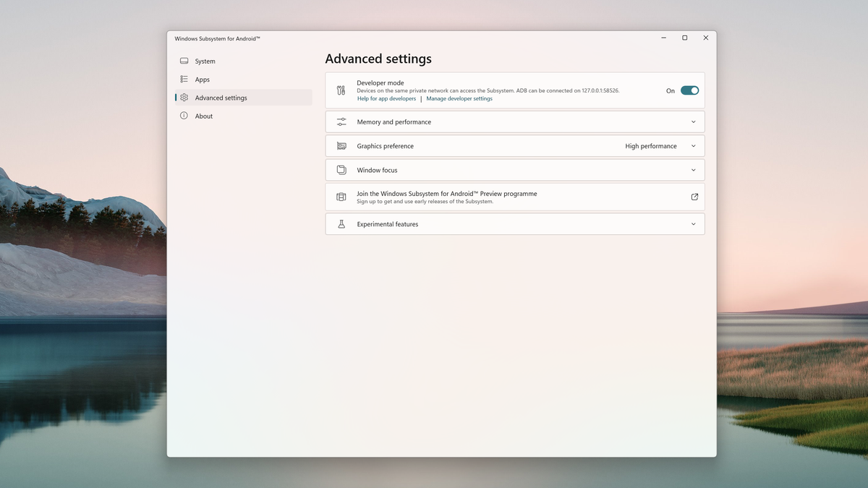Click the Apps list icon in sidebar
Screen dimensions: 868x488
(x=184, y=80)
